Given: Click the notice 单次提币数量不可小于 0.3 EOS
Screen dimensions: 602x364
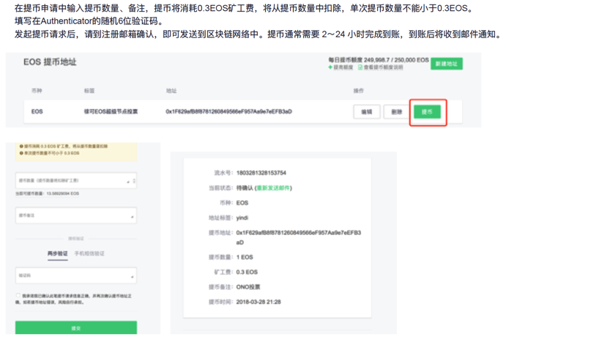Looking at the screenshot, I should click(50, 153).
